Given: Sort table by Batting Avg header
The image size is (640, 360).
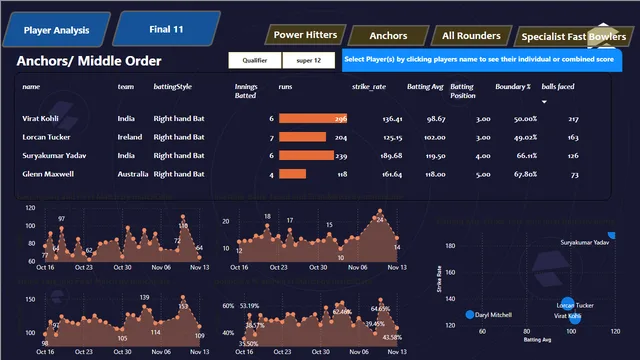Looking at the screenshot, I should [x=425, y=87].
